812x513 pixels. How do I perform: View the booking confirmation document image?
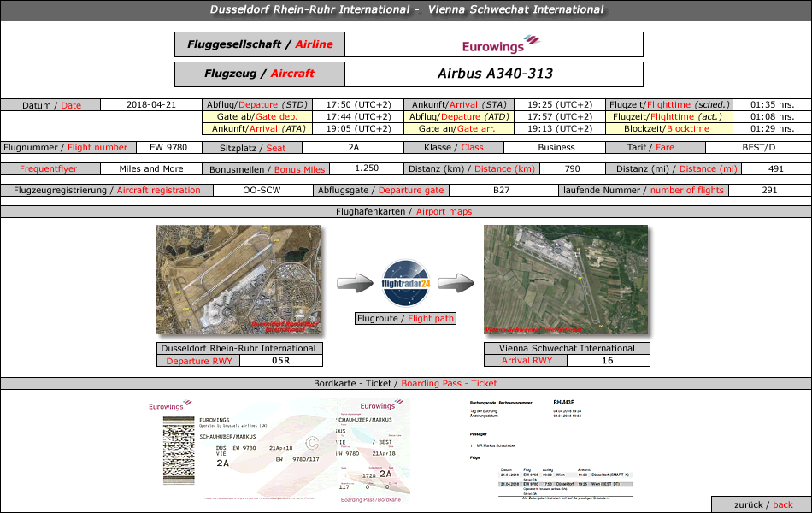[551, 449]
